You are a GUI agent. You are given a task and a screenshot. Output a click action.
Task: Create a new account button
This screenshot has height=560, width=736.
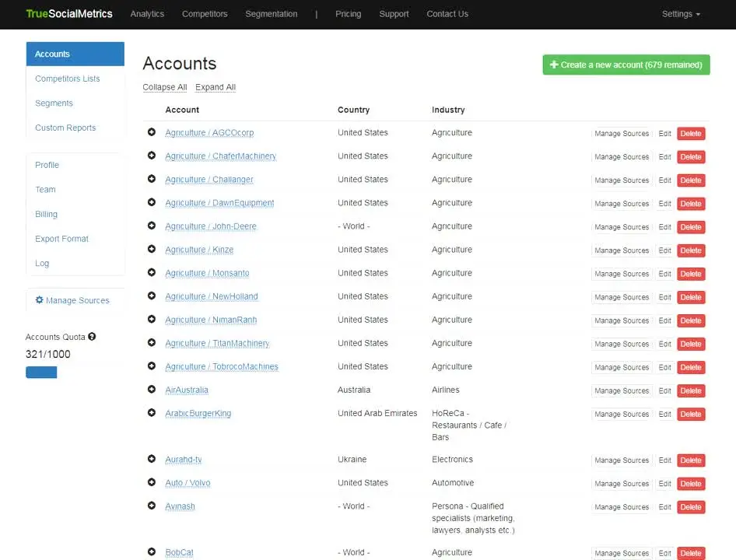(626, 65)
